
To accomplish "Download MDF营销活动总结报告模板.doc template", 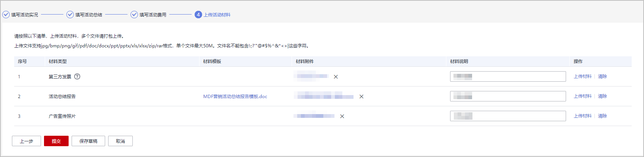I will click(235, 96).
